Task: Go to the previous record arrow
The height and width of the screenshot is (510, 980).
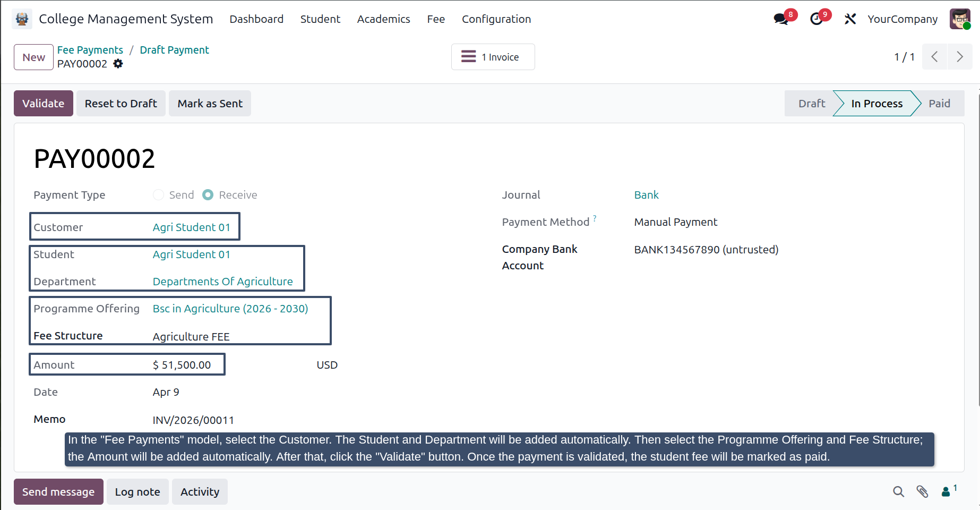Action: click(935, 57)
